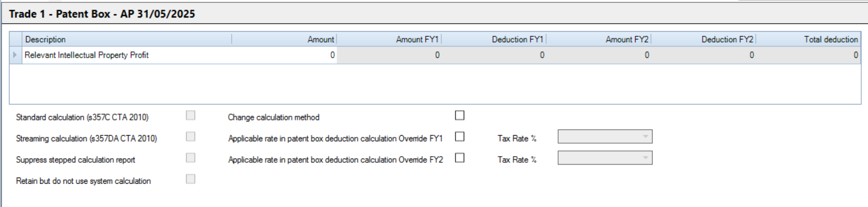Viewport: 868px width, 207px height.
Task: Enable the Change calculation method checkbox
Action: (x=459, y=115)
